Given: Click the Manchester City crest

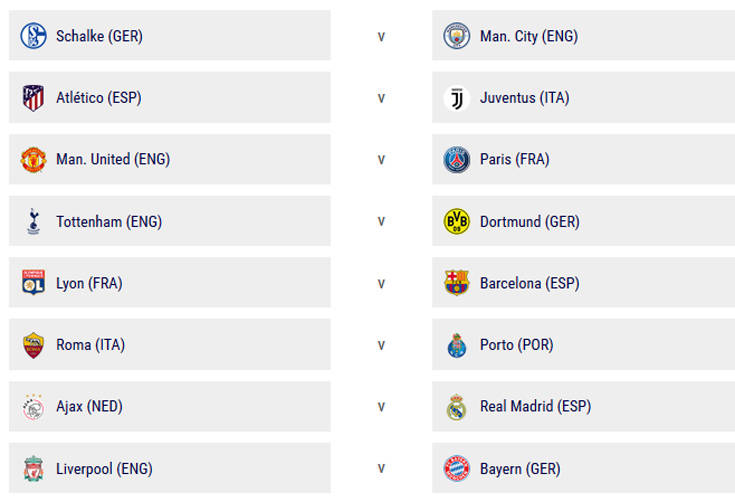Looking at the screenshot, I should coord(457,36).
